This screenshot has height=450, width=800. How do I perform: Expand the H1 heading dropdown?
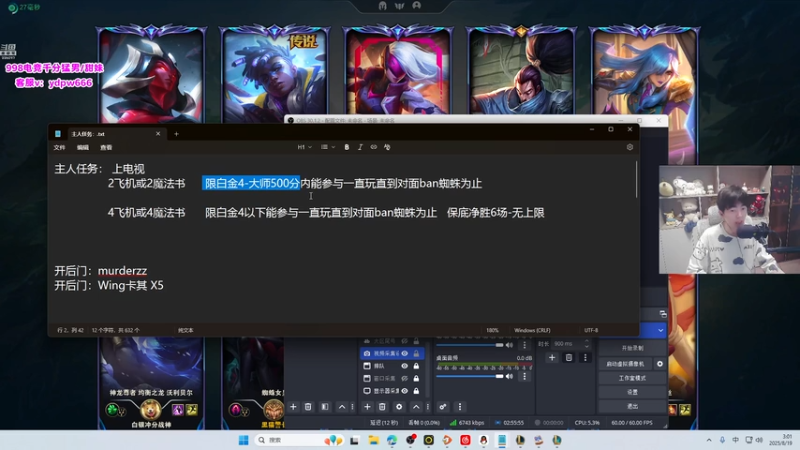click(305, 147)
